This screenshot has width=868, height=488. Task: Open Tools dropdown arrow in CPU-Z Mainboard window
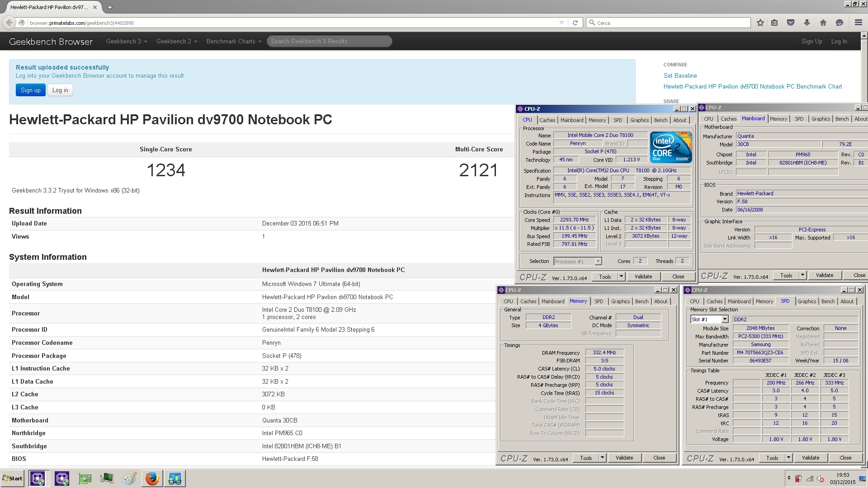tap(802, 275)
